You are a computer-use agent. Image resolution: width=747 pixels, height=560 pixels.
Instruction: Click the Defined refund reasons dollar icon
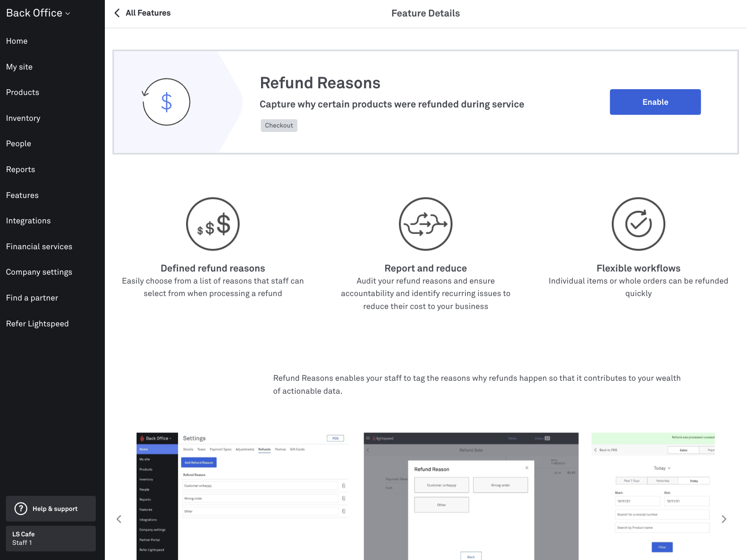[213, 224]
